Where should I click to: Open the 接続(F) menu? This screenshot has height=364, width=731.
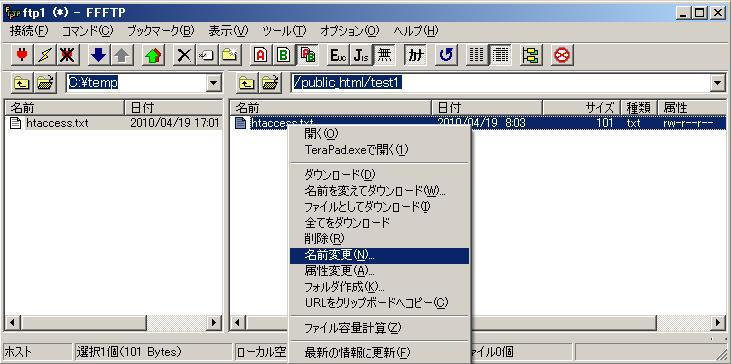coord(29,31)
